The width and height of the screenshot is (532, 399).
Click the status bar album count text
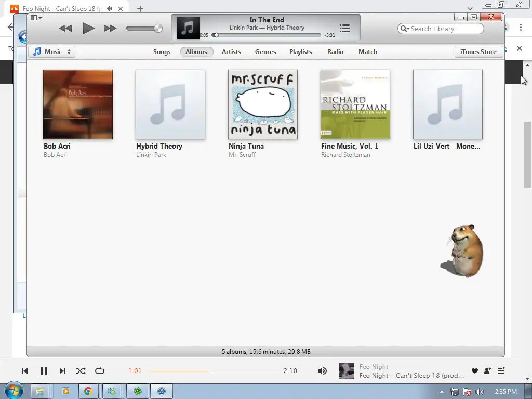(x=266, y=352)
